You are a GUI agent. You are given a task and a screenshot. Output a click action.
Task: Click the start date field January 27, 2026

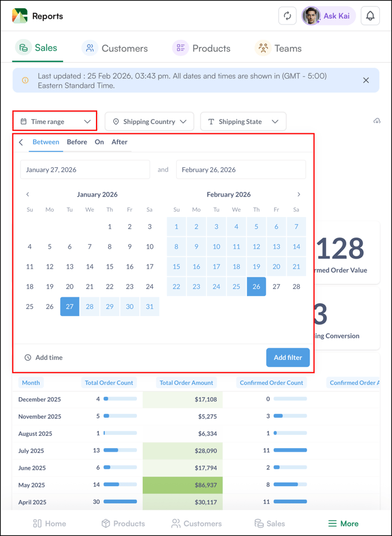[x=85, y=170]
